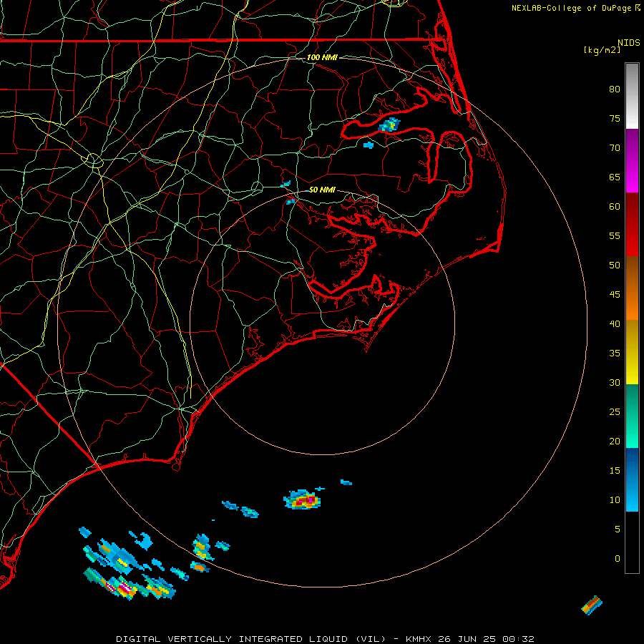Click the dark red segment of color bar
The width and height of the screenshot is (644, 644).
coord(632,224)
